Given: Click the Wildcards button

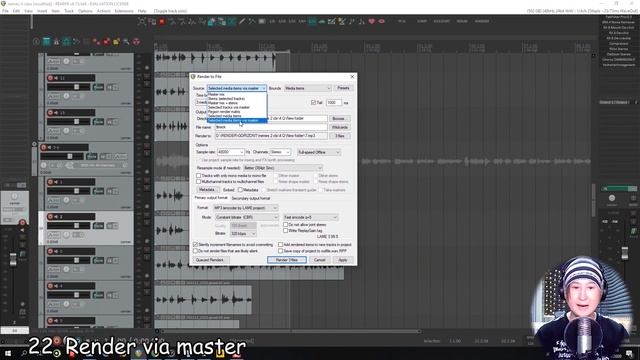Looking at the screenshot, I should click(x=340, y=127).
